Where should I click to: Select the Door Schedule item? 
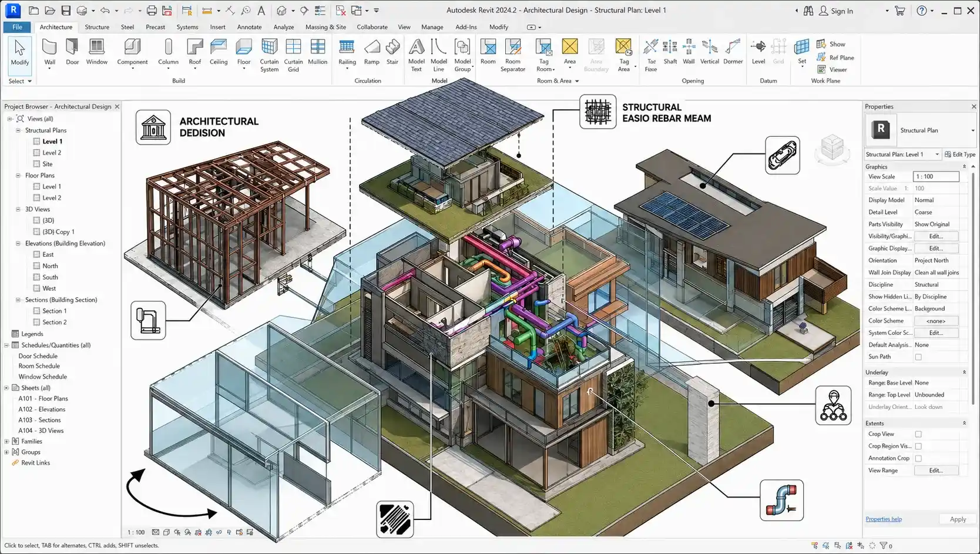pos(38,356)
